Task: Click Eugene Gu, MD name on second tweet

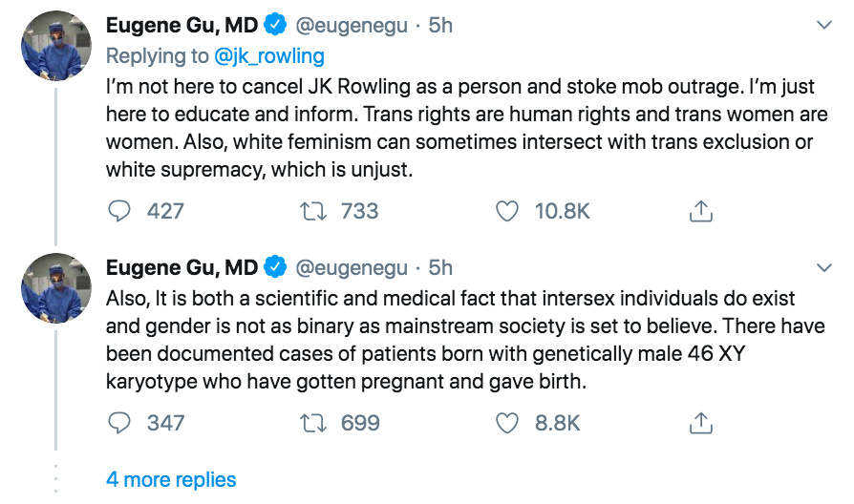Action: point(181,267)
